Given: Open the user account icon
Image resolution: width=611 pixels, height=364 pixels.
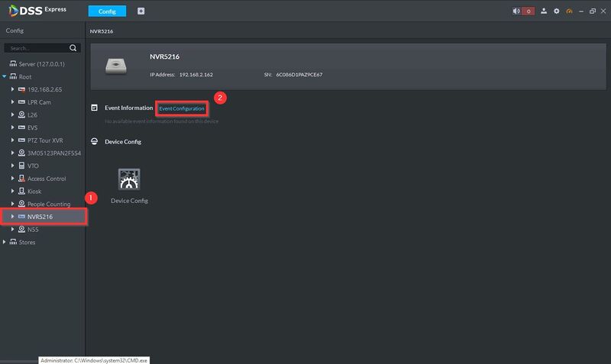Looking at the screenshot, I should [x=544, y=11].
